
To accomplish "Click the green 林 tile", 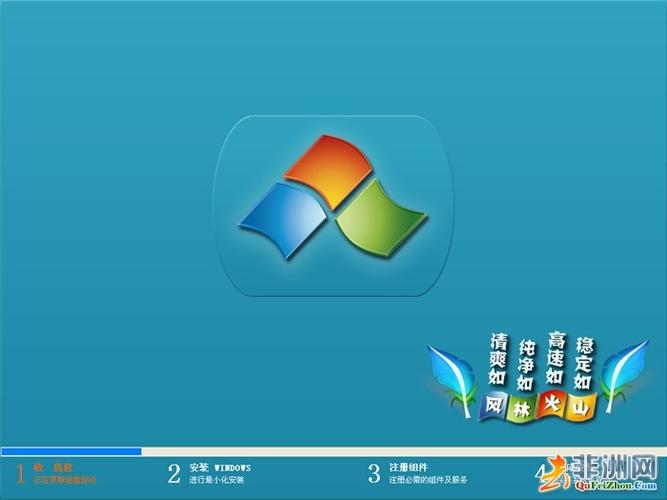I will (522, 409).
